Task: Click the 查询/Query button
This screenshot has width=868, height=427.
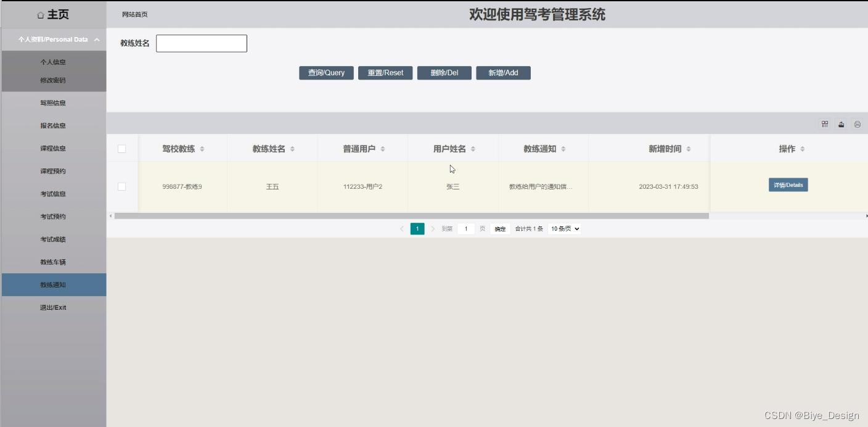Action: 326,73
